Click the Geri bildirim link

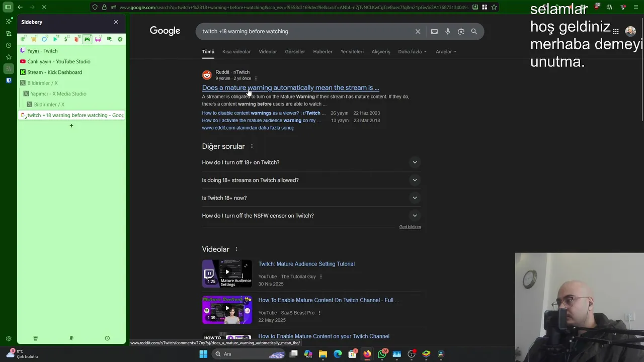410,227
